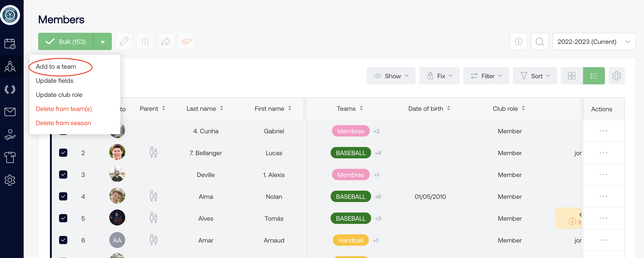Click the green BASEBALL tag for Lucas

pos(350,153)
